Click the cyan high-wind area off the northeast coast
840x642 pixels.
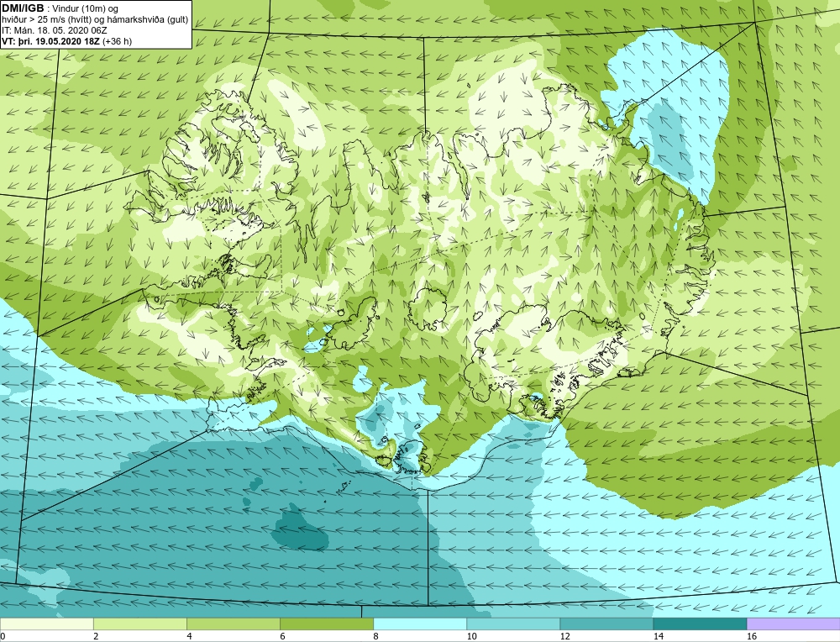pos(669,115)
